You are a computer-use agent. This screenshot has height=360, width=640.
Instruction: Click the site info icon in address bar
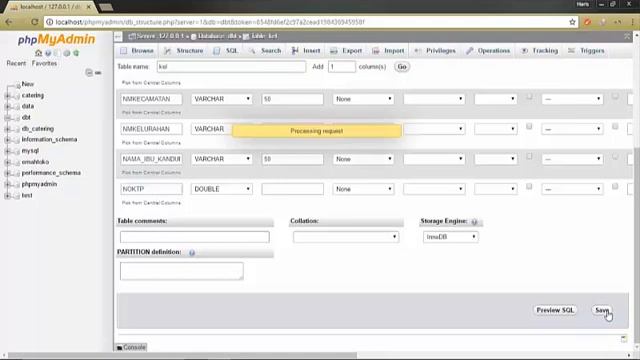[x=49, y=22]
